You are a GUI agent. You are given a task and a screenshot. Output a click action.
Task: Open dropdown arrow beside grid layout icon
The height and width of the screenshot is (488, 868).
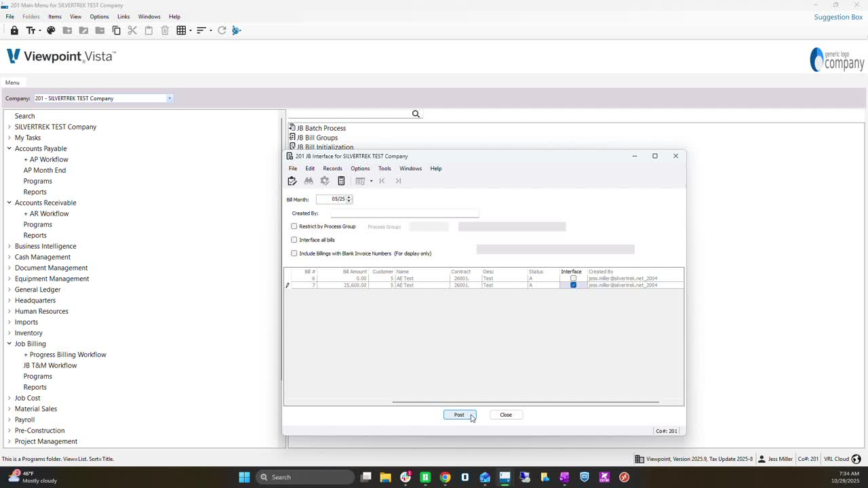pyautogui.click(x=371, y=181)
